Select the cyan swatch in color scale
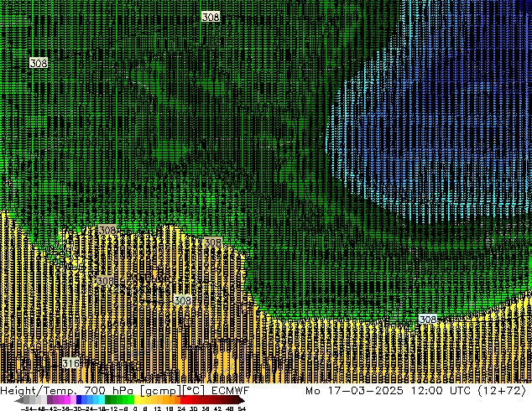 tap(102, 400)
